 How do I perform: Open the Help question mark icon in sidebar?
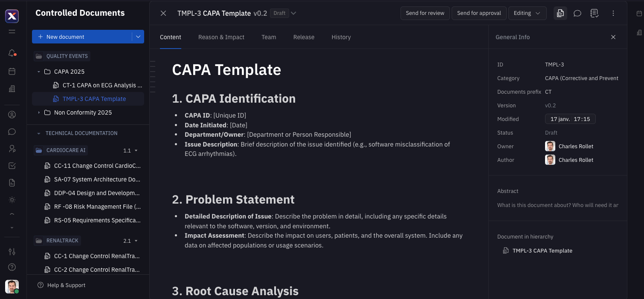[12, 267]
